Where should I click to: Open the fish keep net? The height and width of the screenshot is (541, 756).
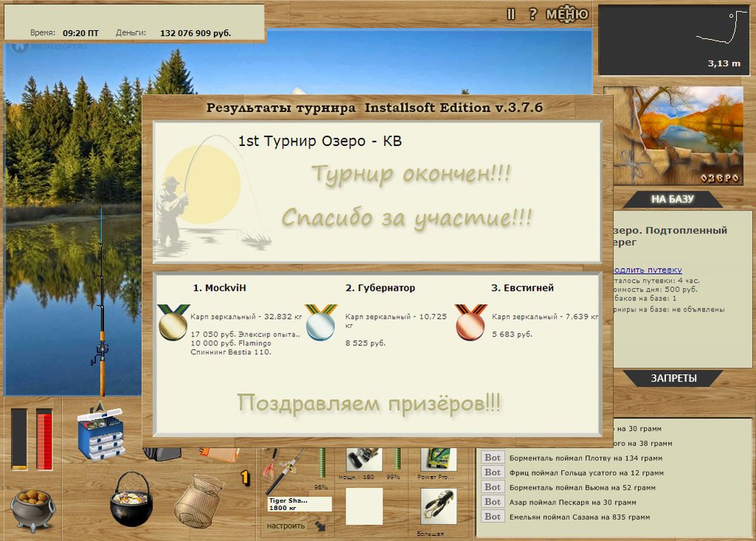pyautogui.click(x=198, y=501)
